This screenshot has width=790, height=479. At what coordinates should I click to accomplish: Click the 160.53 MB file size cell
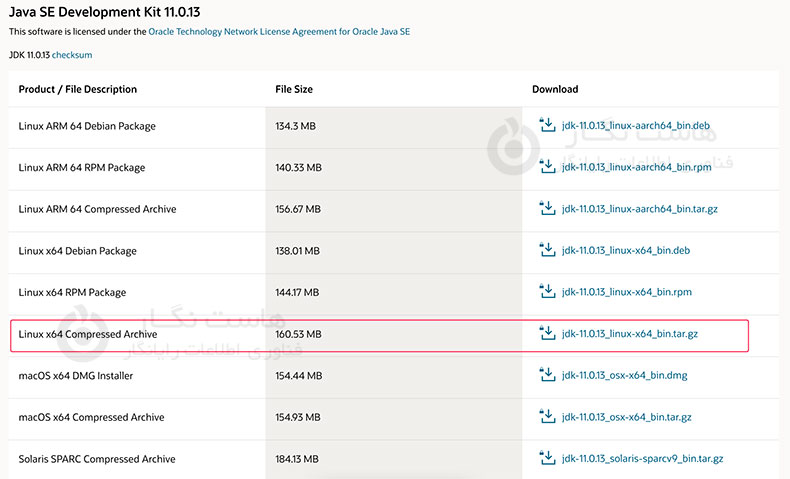(298, 334)
